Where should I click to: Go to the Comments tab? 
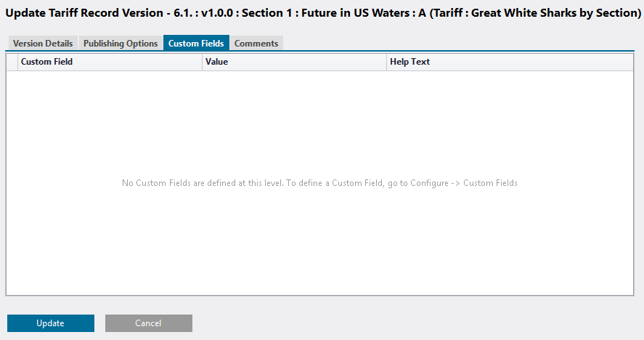tap(256, 43)
